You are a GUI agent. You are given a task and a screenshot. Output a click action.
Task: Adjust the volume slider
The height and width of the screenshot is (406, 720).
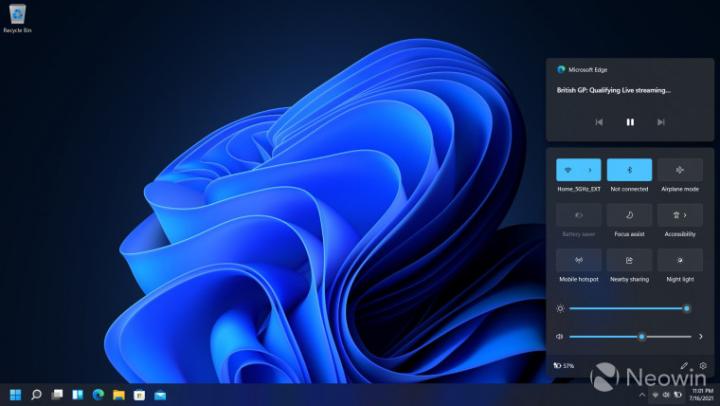click(x=630, y=337)
